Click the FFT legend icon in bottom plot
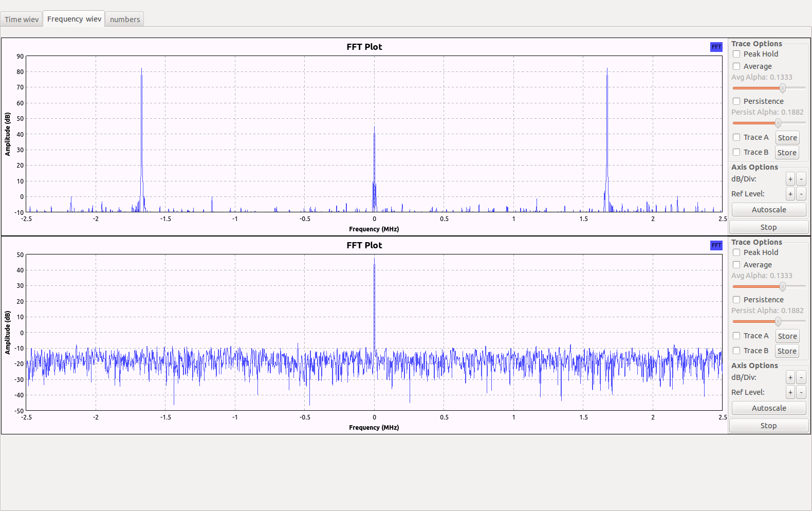Screen dimensions: 812x511 pyautogui.click(x=716, y=245)
